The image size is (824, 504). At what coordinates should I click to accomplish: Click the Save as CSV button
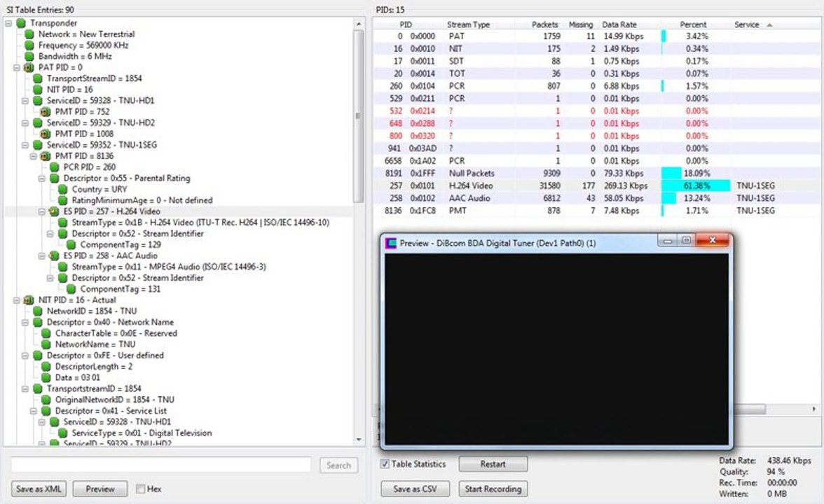[x=415, y=489]
